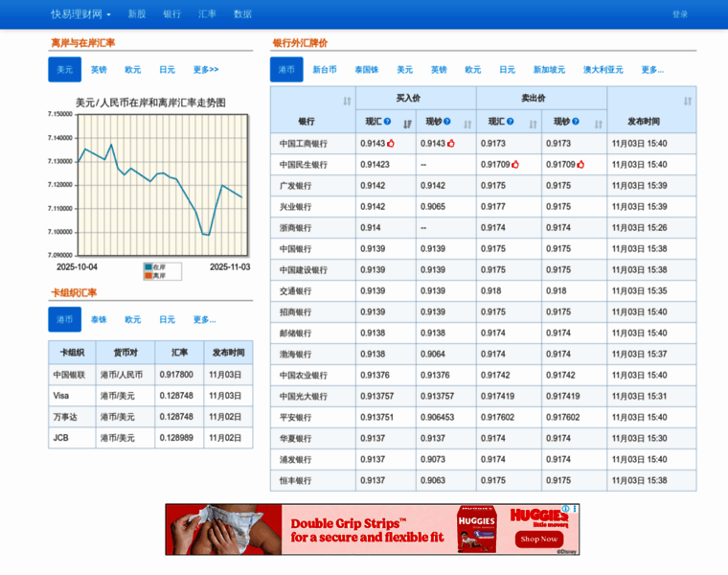This screenshot has height=575, width=728.
Task: Open 中国工商银行 bank link
Action: [303, 144]
